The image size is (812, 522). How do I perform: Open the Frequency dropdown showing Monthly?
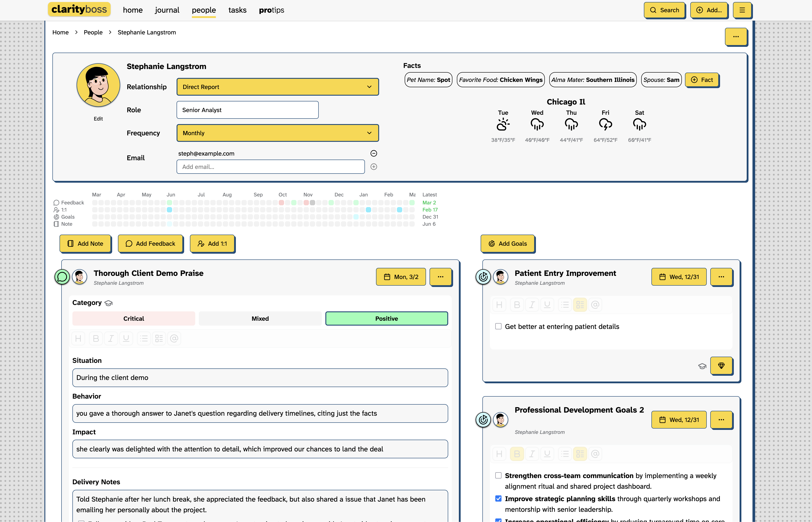[x=277, y=133]
